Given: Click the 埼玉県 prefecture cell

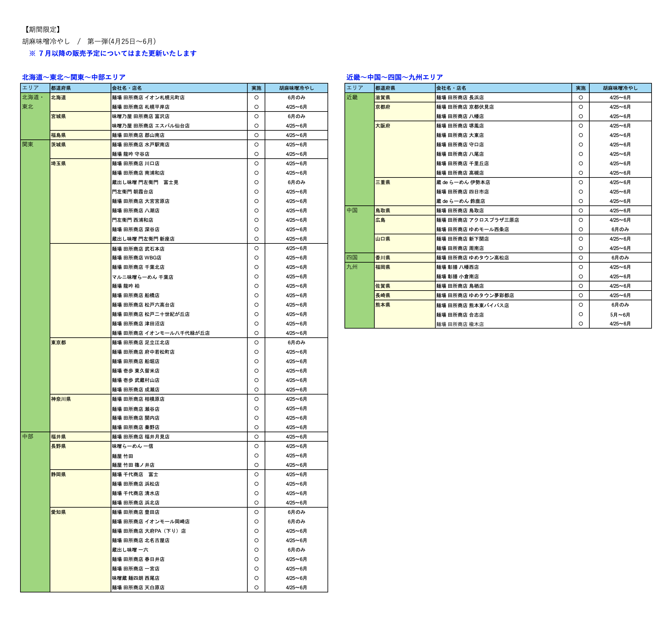Looking at the screenshot, I should pos(80,201).
